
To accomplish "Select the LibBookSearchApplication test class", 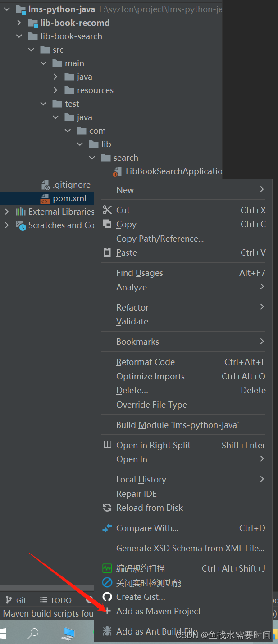I will pos(168,171).
